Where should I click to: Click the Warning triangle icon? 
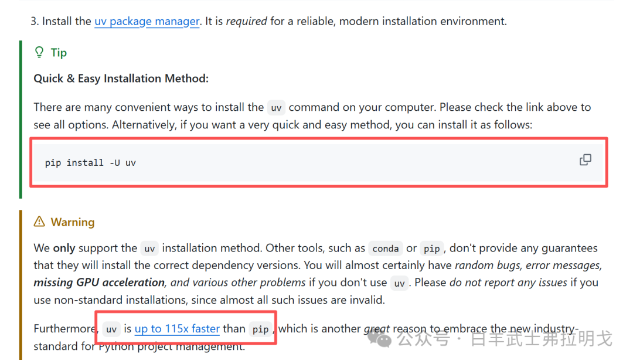pyautogui.click(x=39, y=222)
